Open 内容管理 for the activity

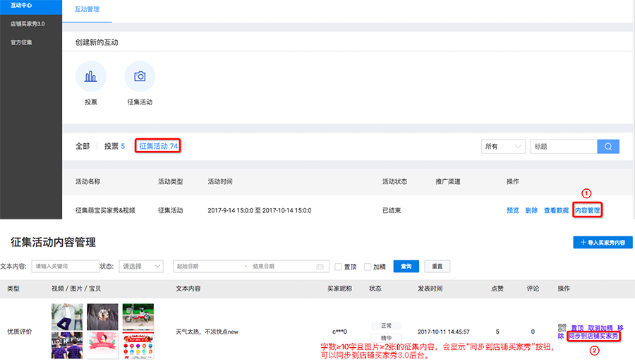587,210
